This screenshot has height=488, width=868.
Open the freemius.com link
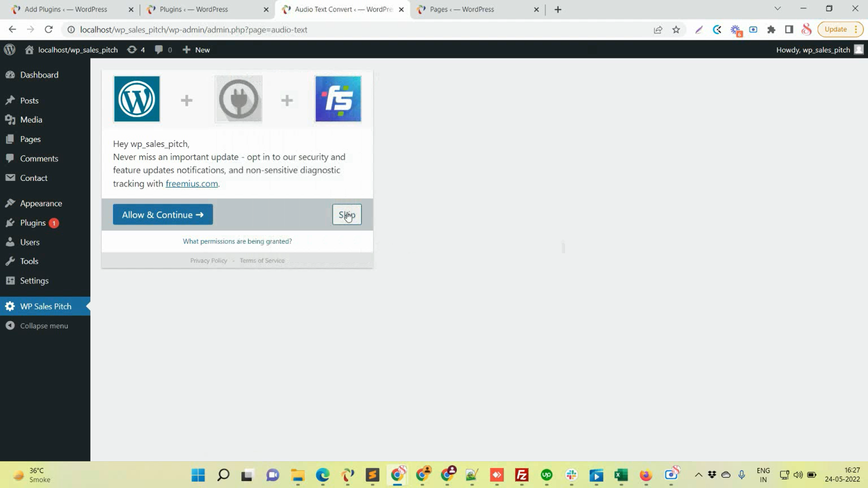click(192, 184)
